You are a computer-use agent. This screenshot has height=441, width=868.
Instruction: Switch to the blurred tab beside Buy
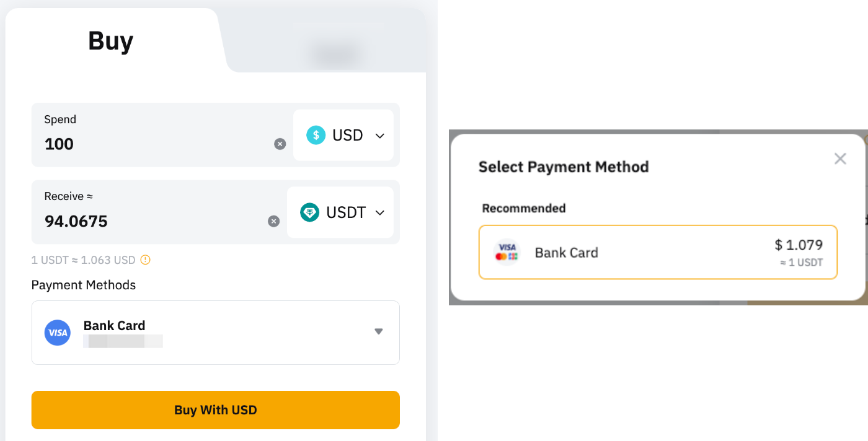[335, 46]
